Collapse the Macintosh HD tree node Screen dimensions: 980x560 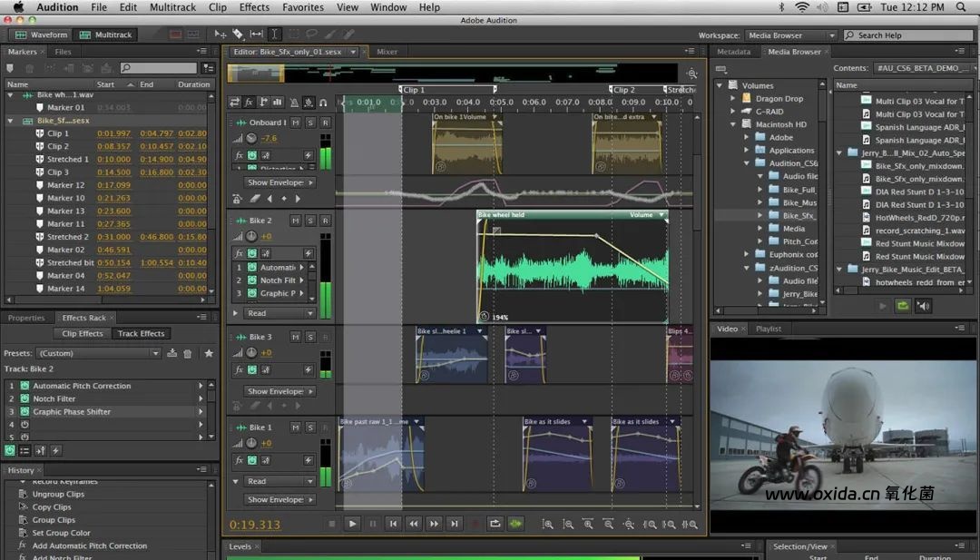732,124
